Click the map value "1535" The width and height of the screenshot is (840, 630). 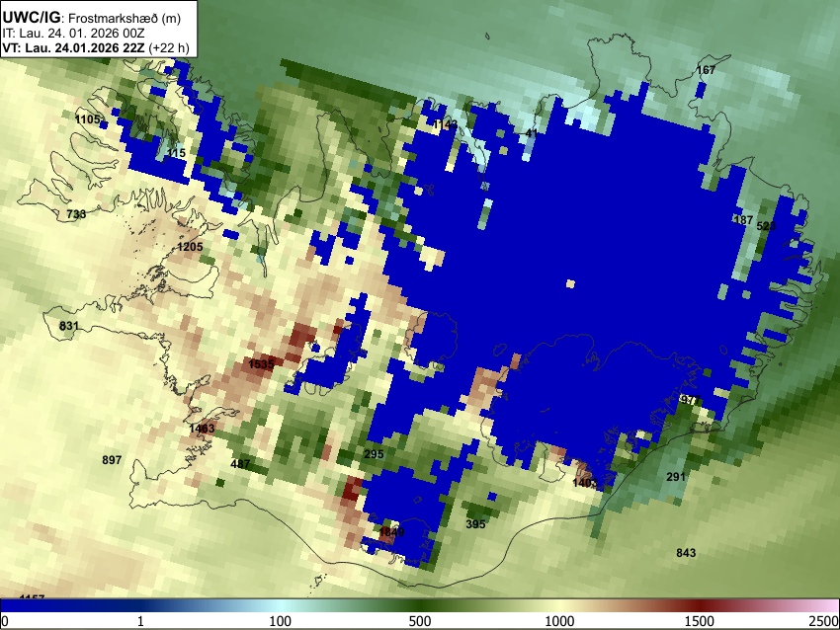[262, 364]
